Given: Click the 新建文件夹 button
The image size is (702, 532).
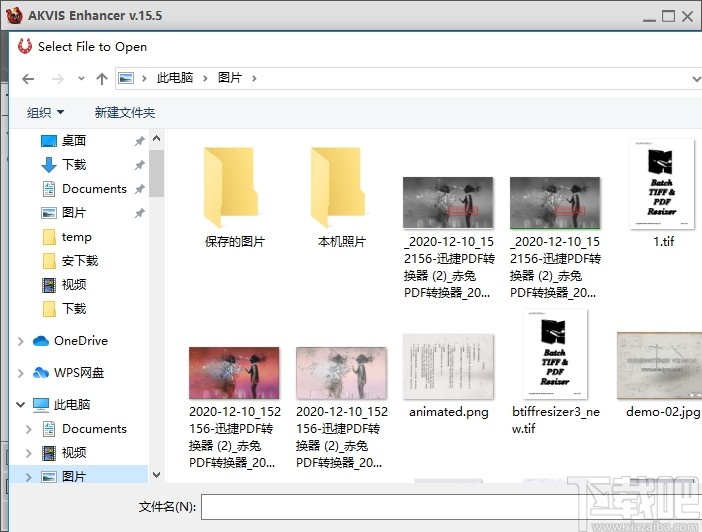Looking at the screenshot, I should click(124, 112).
